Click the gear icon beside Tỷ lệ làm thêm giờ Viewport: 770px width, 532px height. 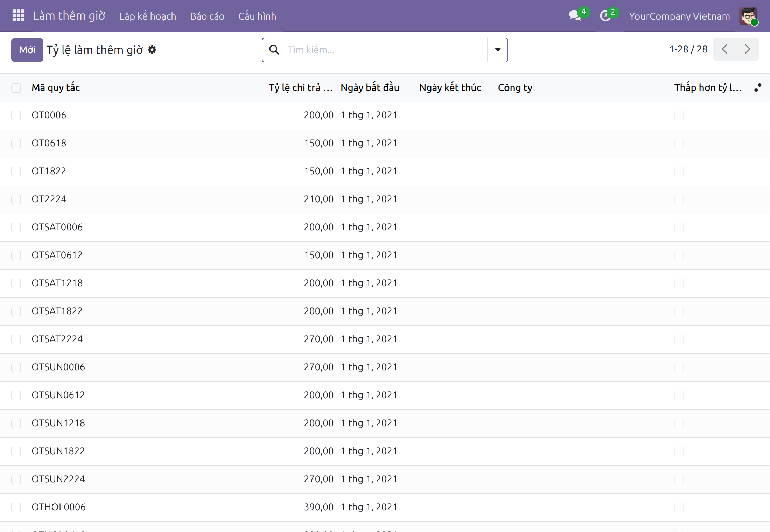(152, 50)
